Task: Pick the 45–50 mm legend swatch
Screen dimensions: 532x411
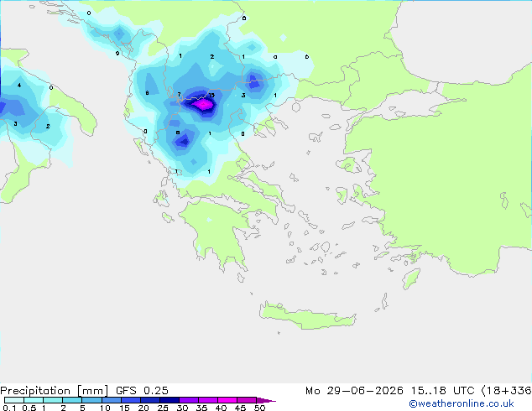Action: tap(247, 400)
